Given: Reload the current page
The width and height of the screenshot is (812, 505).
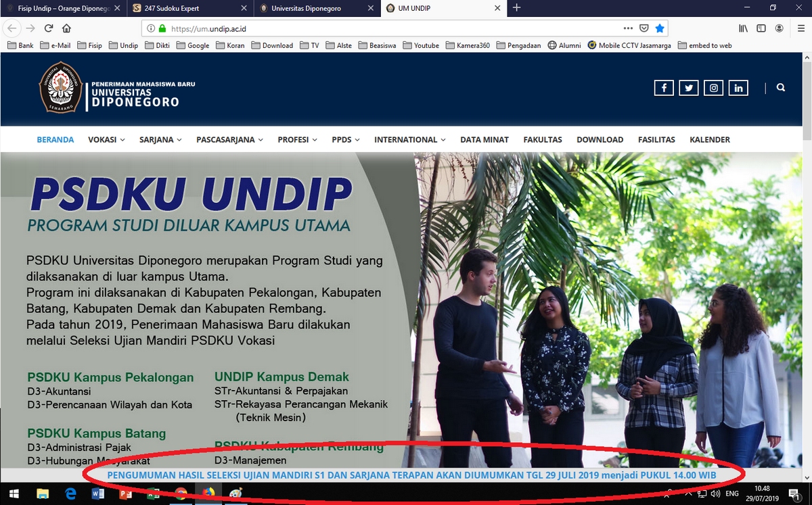Looking at the screenshot, I should click(x=49, y=28).
